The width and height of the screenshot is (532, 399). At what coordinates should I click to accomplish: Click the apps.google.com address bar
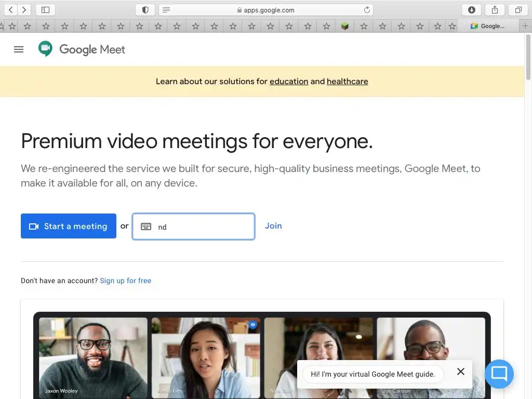pos(266,10)
